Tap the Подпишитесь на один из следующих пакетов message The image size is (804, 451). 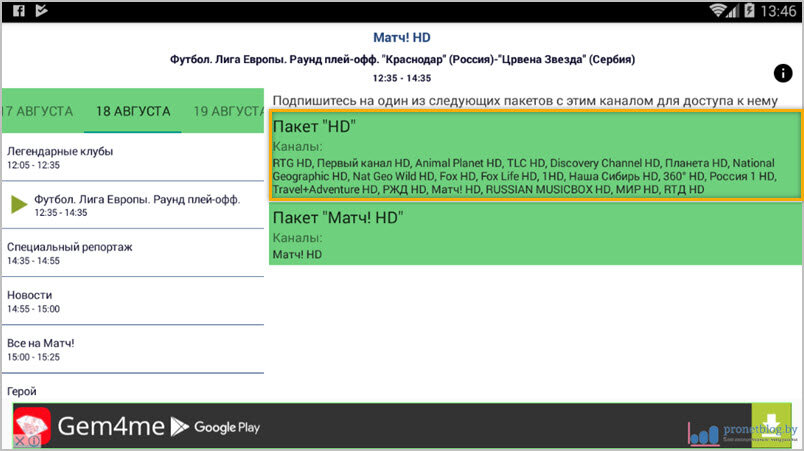[525, 101]
